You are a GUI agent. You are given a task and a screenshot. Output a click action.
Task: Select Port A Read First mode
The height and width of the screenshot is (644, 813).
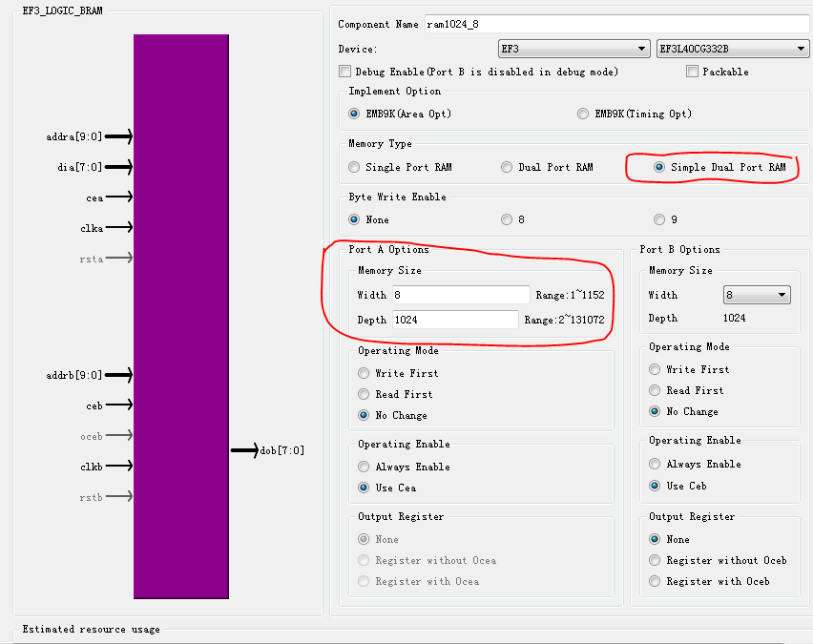click(x=365, y=394)
